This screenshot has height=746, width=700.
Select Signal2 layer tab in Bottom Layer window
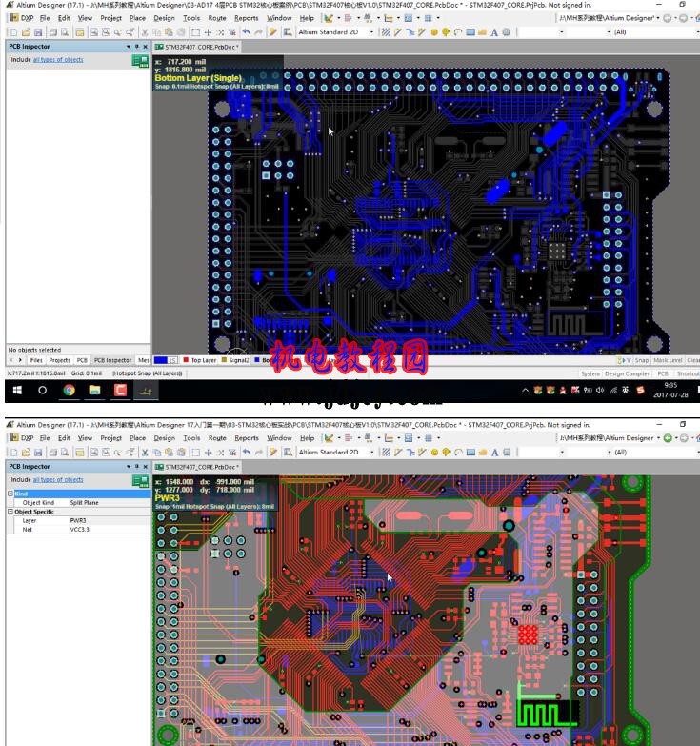point(235,361)
